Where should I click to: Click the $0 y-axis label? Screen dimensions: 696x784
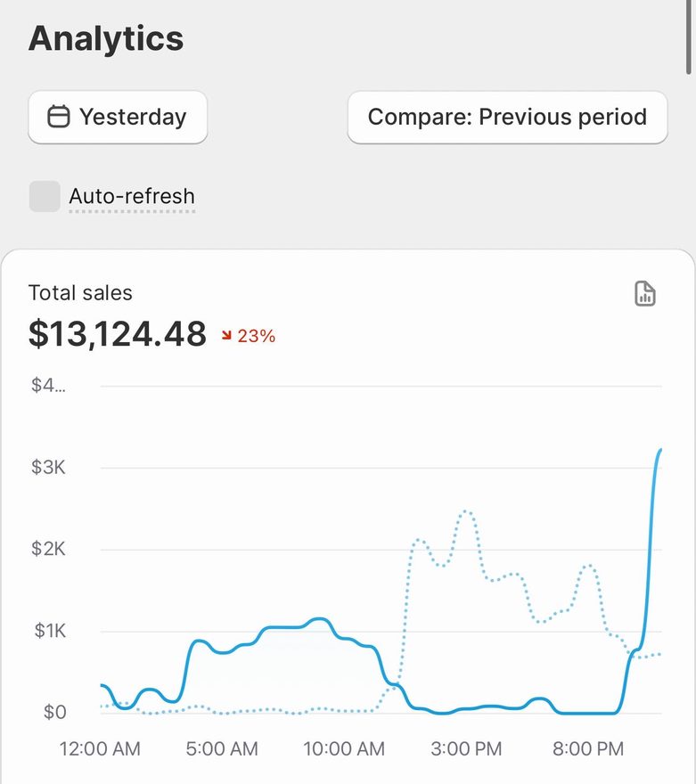pos(55,712)
